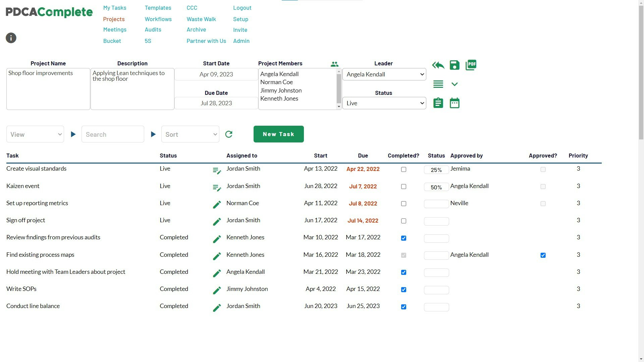Image resolution: width=644 pixels, height=362 pixels.
Task: Check Completed for Create visual standards
Action: [x=404, y=170]
